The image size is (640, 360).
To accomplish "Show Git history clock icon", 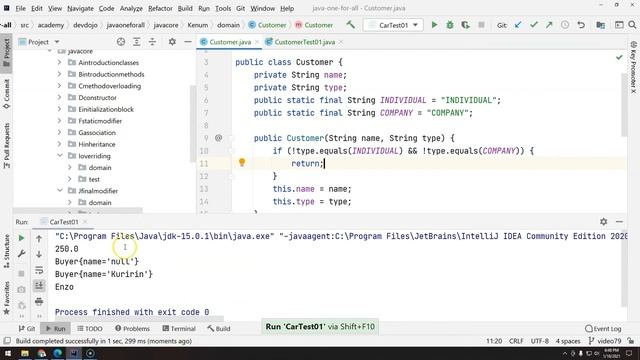I will click(565, 25).
